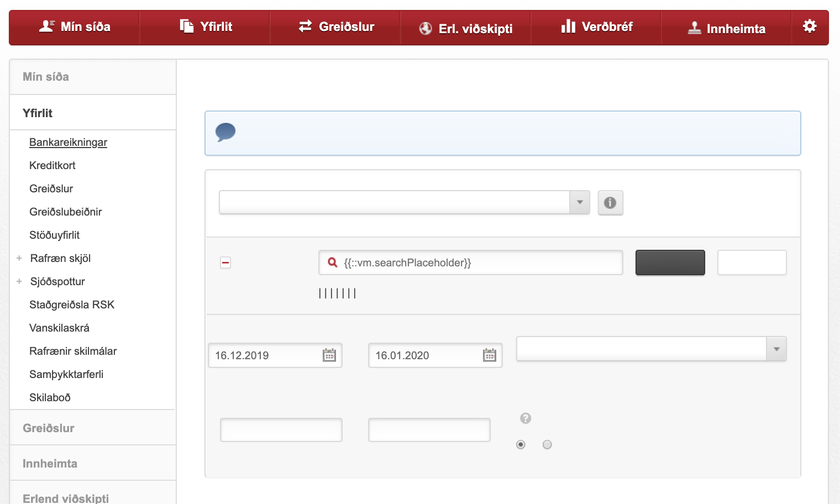
Task: Go to the Vanskilaskrá sidebar link
Action: [59, 328]
